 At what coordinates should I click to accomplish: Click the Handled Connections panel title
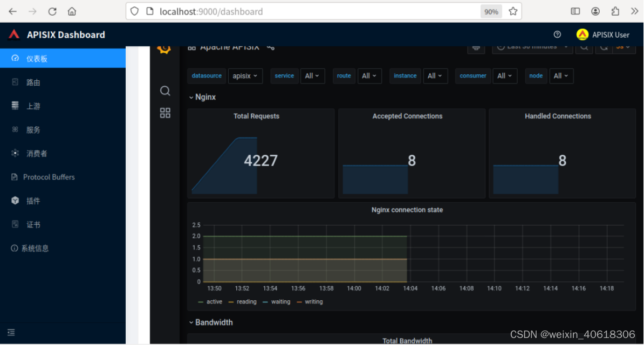pyautogui.click(x=558, y=116)
